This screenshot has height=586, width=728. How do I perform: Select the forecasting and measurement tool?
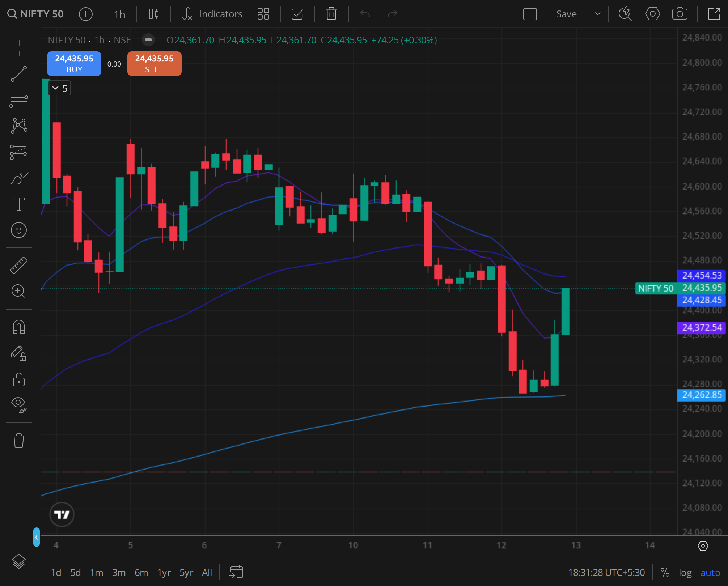tap(19, 152)
